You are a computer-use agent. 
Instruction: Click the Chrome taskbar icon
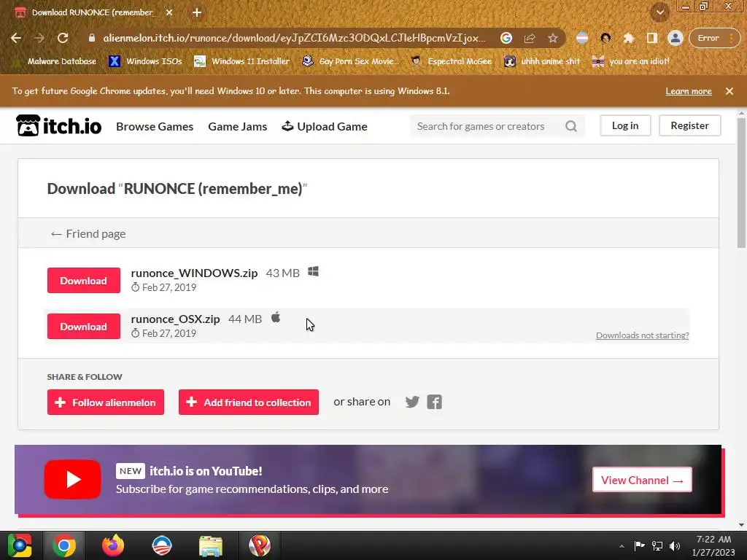pos(64,545)
